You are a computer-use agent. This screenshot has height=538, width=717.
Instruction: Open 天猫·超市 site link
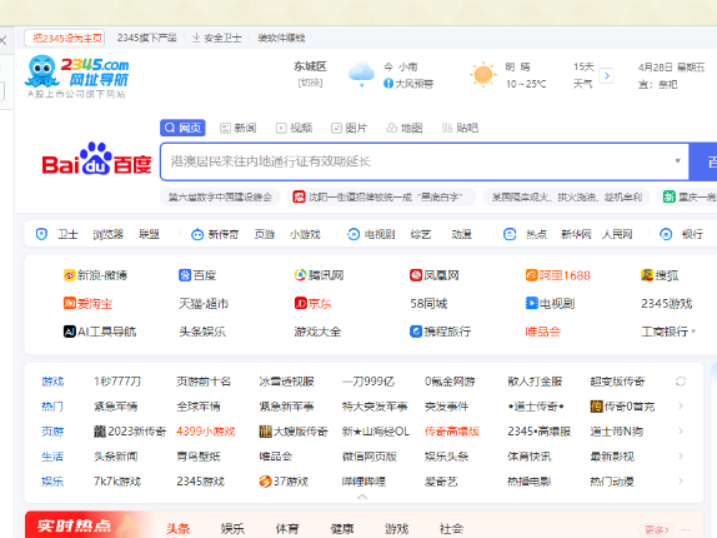coord(203,304)
